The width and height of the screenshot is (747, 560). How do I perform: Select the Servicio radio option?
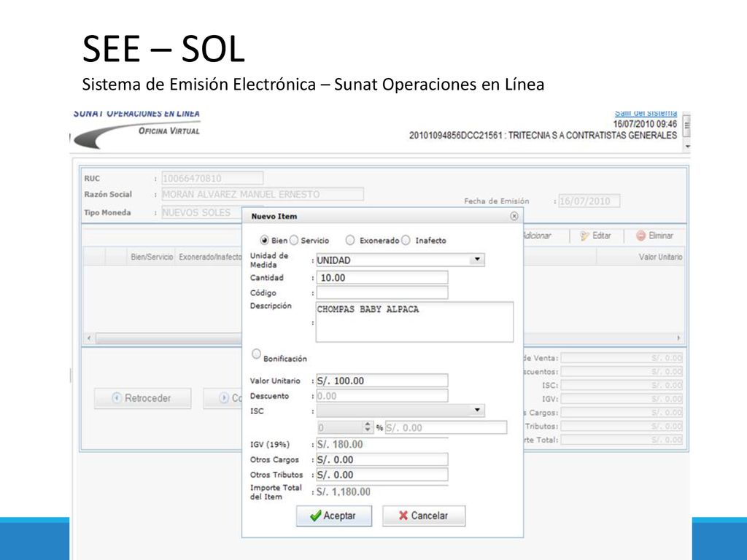(294, 240)
